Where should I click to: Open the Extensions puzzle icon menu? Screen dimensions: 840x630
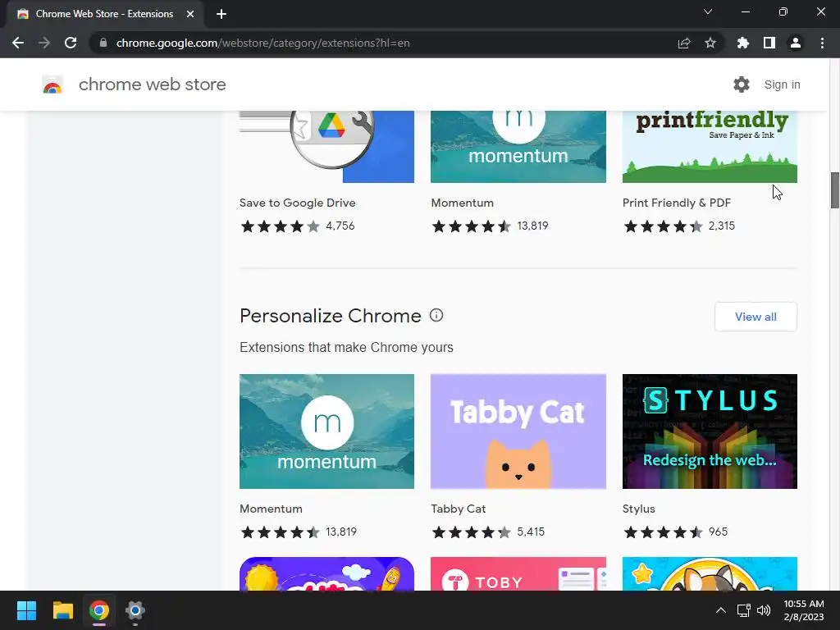tap(743, 43)
